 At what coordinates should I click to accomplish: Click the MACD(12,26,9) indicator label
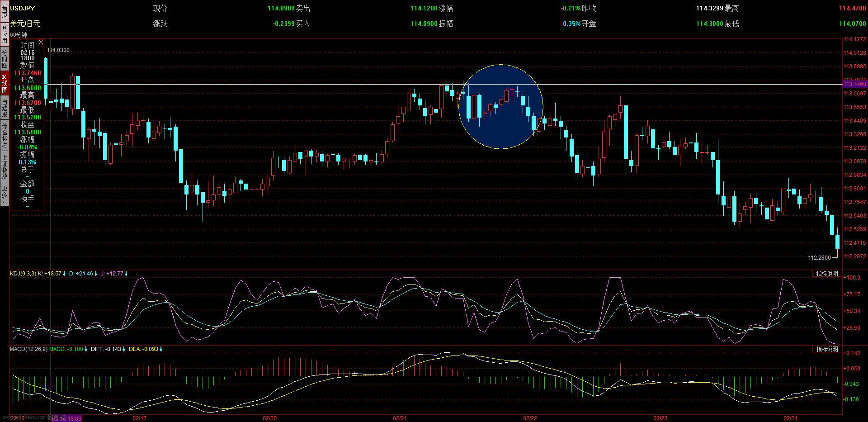[28, 349]
